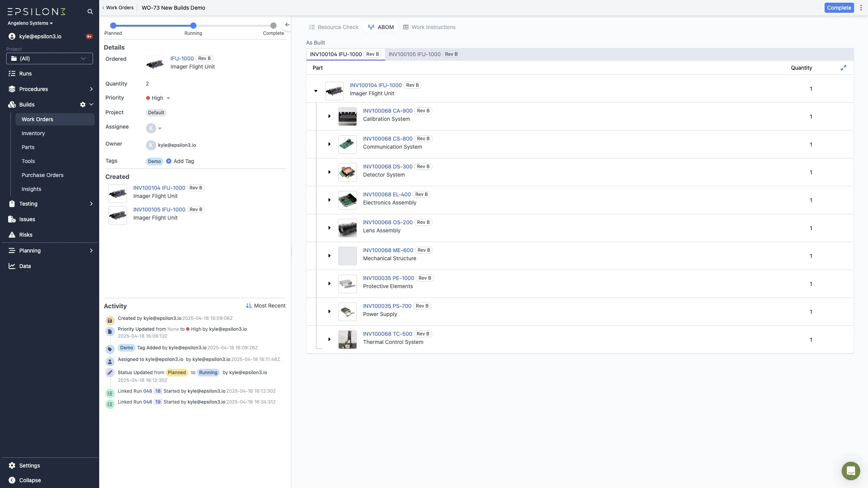Image resolution: width=868 pixels, height=488 pixels.
Task: Click the blue Complete button
Action: click(839, 8)
